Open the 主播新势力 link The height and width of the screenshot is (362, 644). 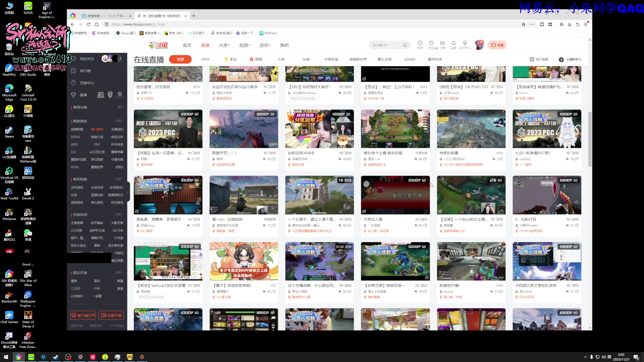(x=570, y=59)
